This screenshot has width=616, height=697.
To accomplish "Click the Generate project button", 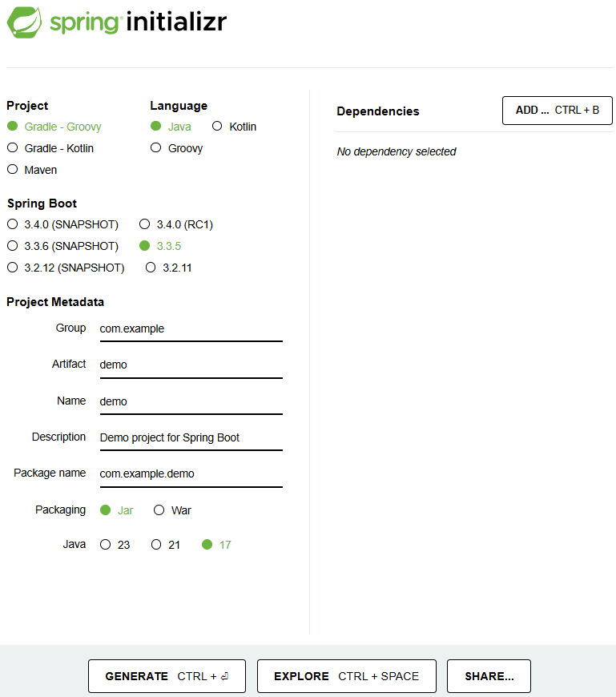I will [167, 676].
